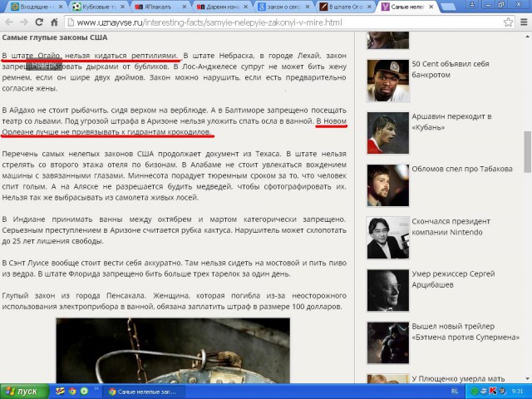Expand the quick launch overflow chevron
This screenshot has height=399, width=532.
tap(96, 388)
